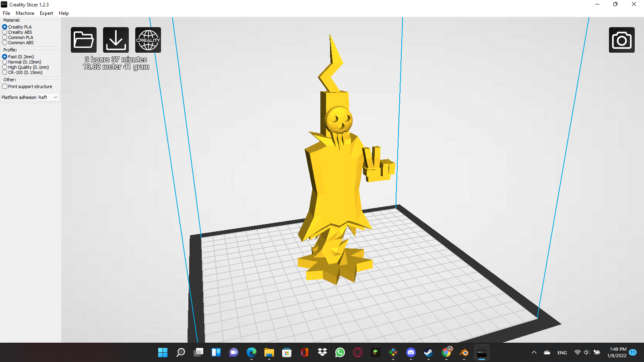
Task: Open the volume speaker tray icon
Action: 587,353
